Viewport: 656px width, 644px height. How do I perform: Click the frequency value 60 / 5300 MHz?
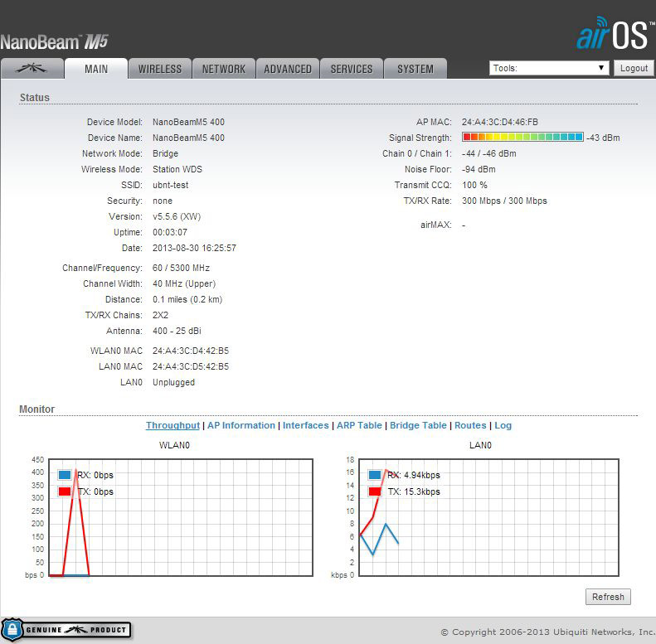click(x=181, y=268)
